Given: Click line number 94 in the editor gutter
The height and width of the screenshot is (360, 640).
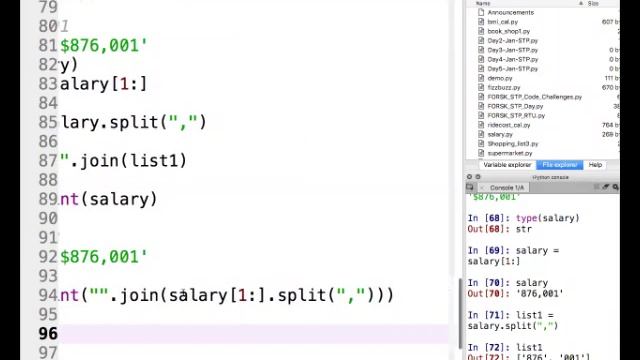Looking at the screenshot, I should (x=48, y=295).
